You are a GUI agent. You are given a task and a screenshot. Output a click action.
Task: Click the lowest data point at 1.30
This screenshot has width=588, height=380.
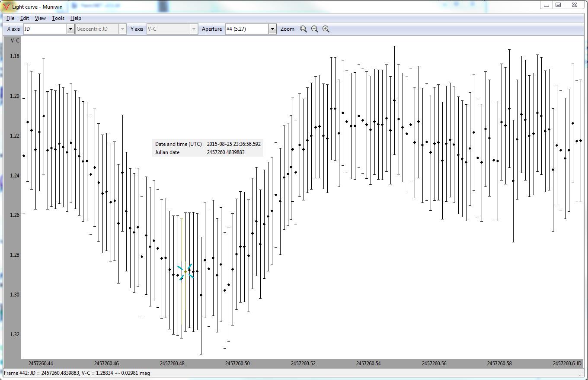click(x=201, y=295)
